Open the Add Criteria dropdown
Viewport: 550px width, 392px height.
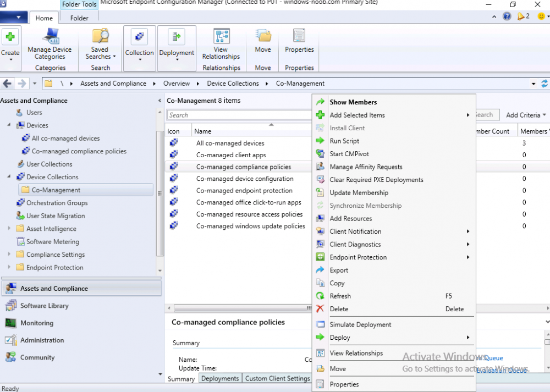(x=526, y=115)
